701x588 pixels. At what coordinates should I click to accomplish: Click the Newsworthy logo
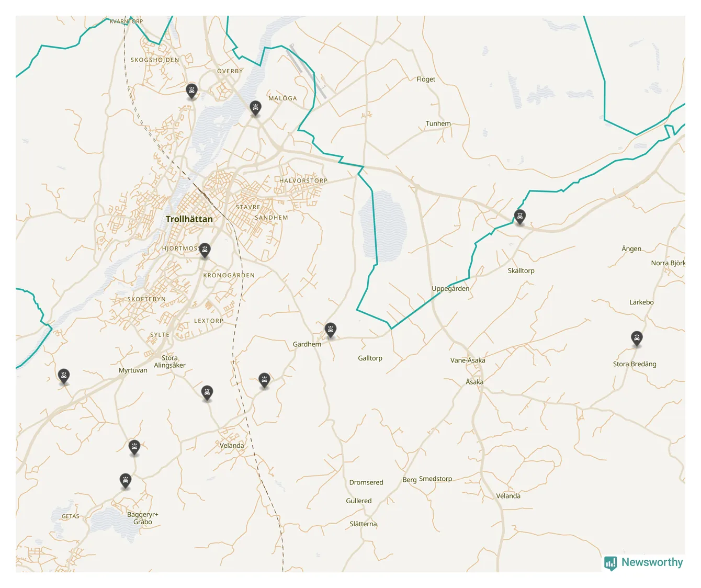pyautogui.click(x=643, y=562)
